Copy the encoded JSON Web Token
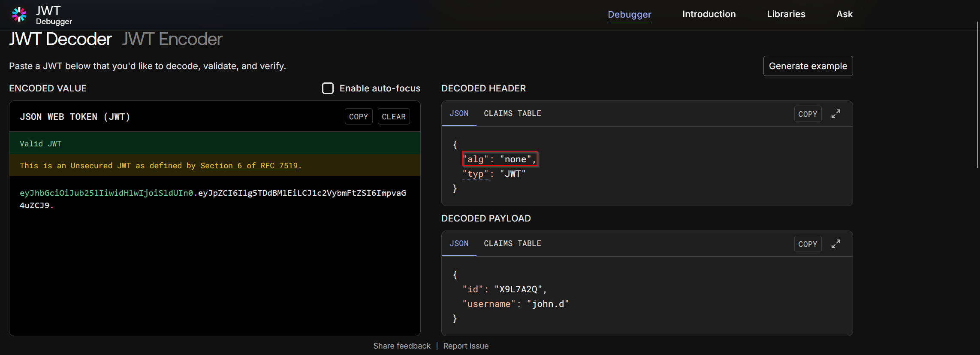Screen dimensions: 980x355 click(x=358, y=117)
